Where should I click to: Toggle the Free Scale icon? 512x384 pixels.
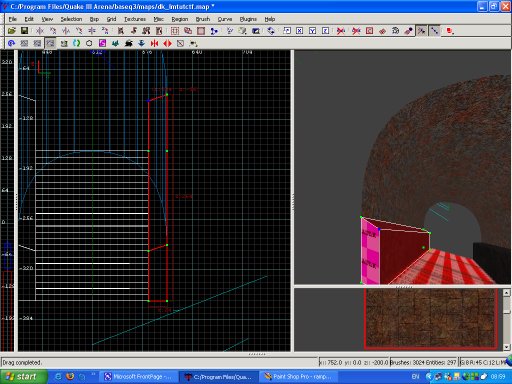(x=287, y=31)
